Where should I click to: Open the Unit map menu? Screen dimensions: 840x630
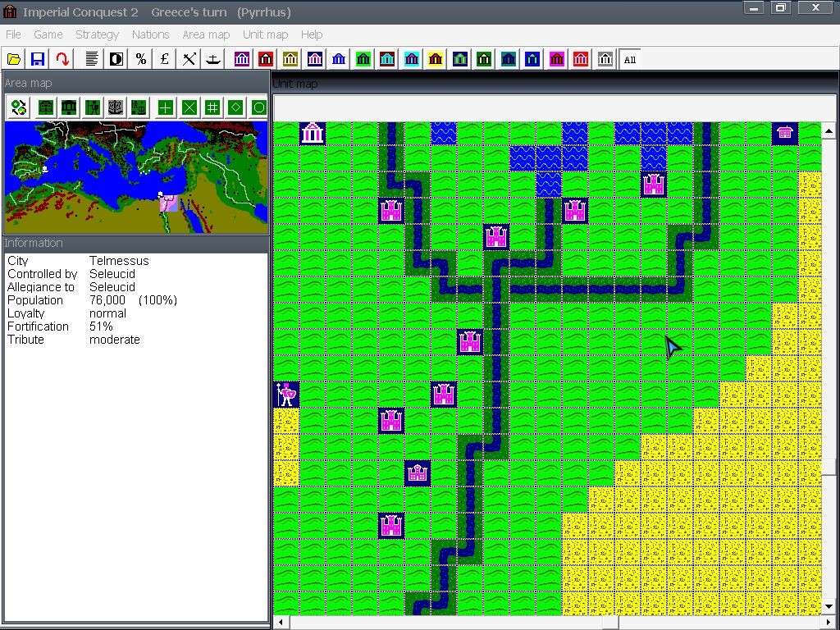[x=265, y=34]
